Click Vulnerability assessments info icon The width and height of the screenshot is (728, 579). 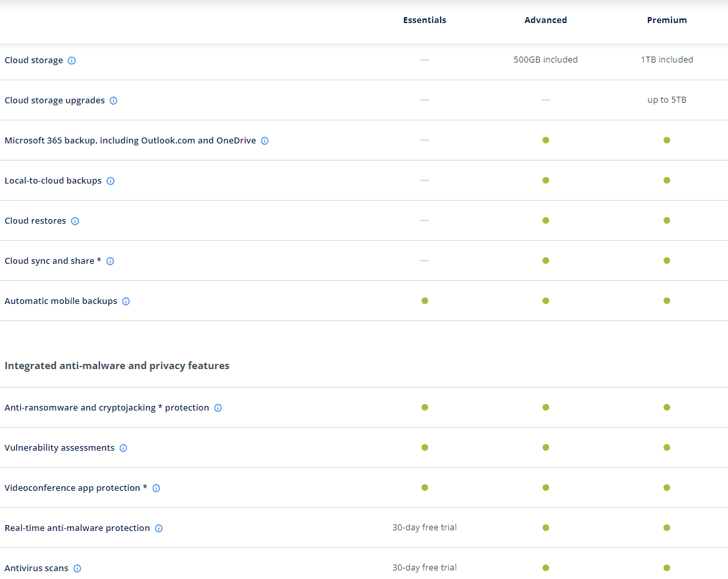[123, 448]
